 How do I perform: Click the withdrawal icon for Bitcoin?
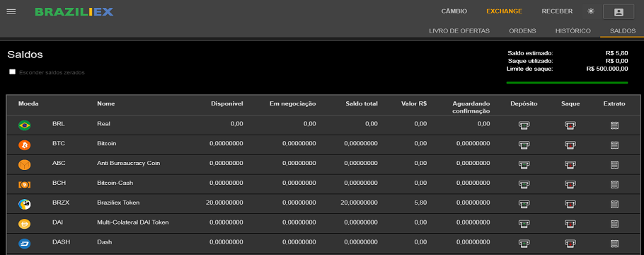click(570, 144)
